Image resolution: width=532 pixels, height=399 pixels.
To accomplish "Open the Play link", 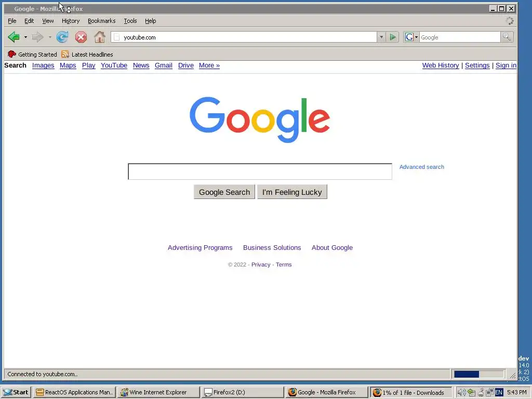I will point(88,65).
